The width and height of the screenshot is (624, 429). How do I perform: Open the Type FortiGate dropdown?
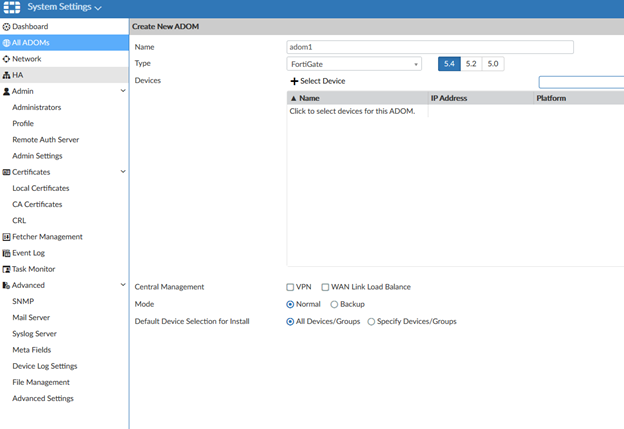click(x=354, y=64)
